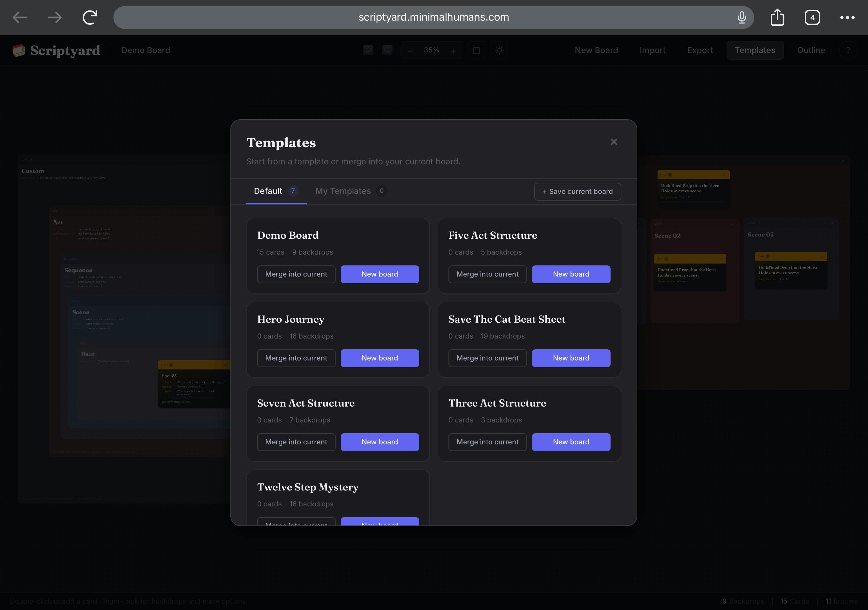Screen dimensions: 868x610
Task: Click the '16 backdrops' text under Hero Journey
Action: point(311,336)
